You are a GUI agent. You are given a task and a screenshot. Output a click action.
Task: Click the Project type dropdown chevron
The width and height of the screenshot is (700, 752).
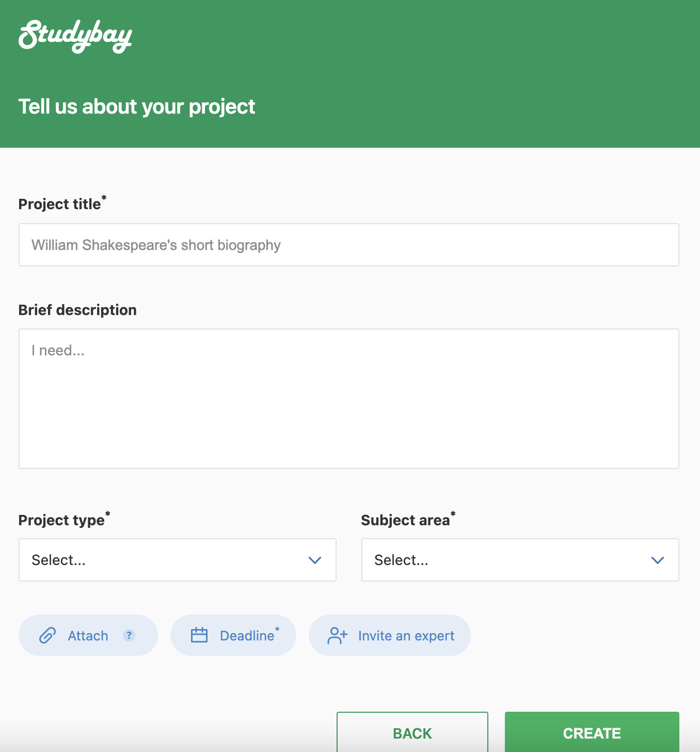[x=315, y=560]
